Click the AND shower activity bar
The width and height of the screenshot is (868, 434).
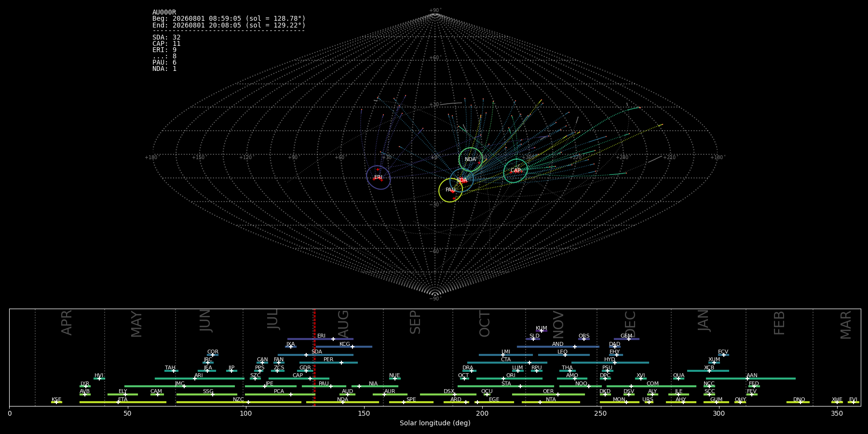(558, 347)
